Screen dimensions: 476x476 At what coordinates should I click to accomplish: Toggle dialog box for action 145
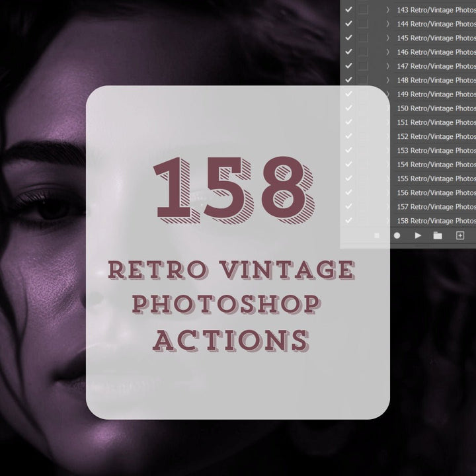(x=363, y=38)
